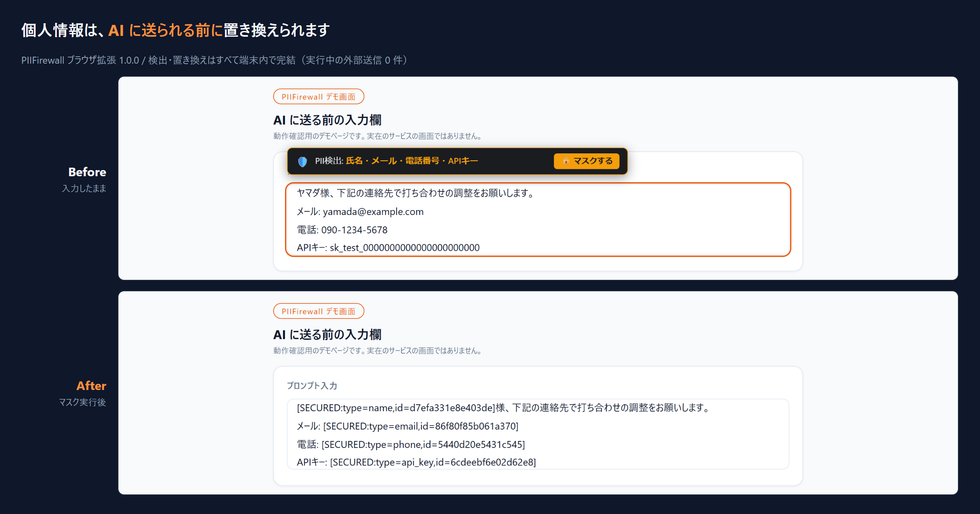
Task: Click into the After masked prompt field
Action: point(538,434)
